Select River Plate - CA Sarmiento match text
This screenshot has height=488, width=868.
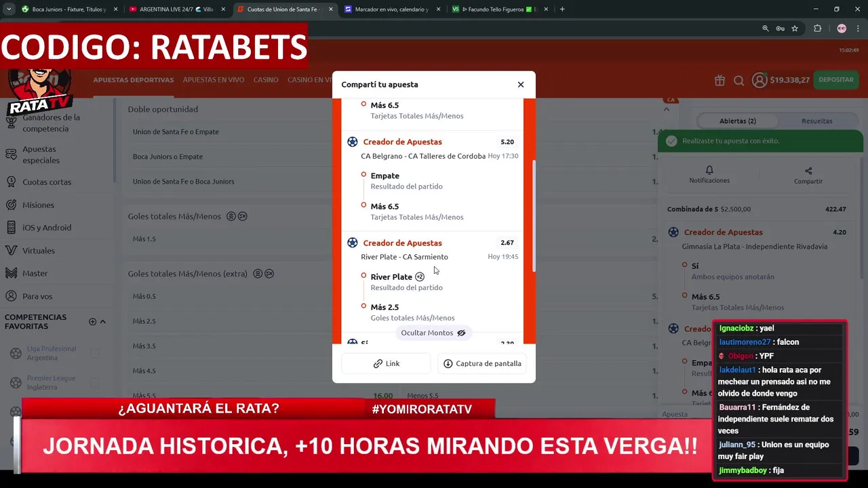click(x=404, y=257)
